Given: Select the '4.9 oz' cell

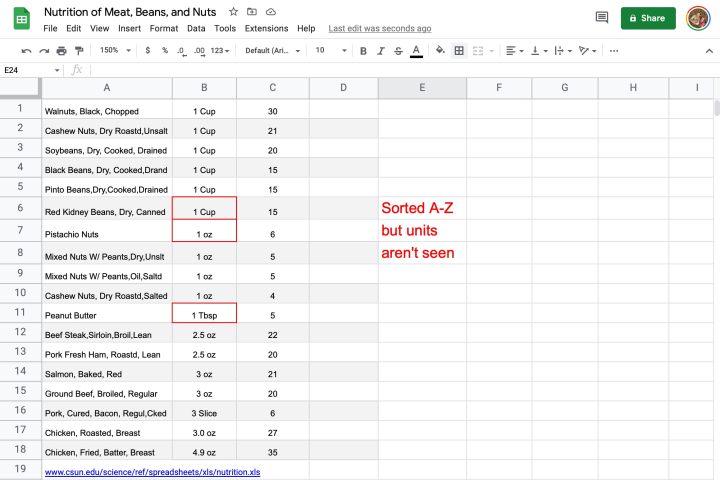Looking at the screenshot, I should [204, 450].
